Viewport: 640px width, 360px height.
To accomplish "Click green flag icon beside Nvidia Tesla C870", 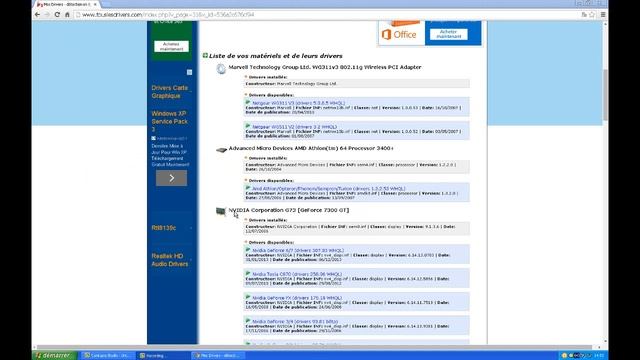I will (248, 273).
